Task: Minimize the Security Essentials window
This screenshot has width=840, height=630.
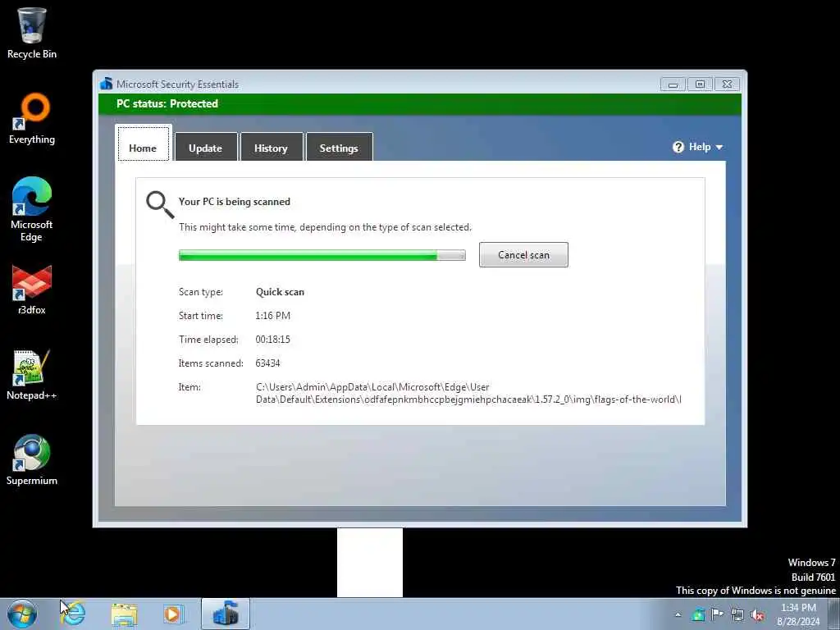Action: tap(673, 84)
